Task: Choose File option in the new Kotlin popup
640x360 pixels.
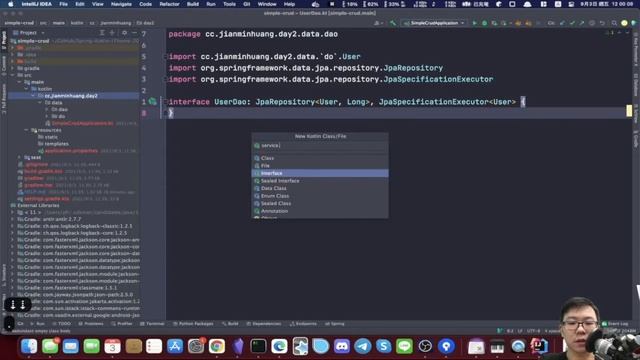Action: click(x=320, y=166)
